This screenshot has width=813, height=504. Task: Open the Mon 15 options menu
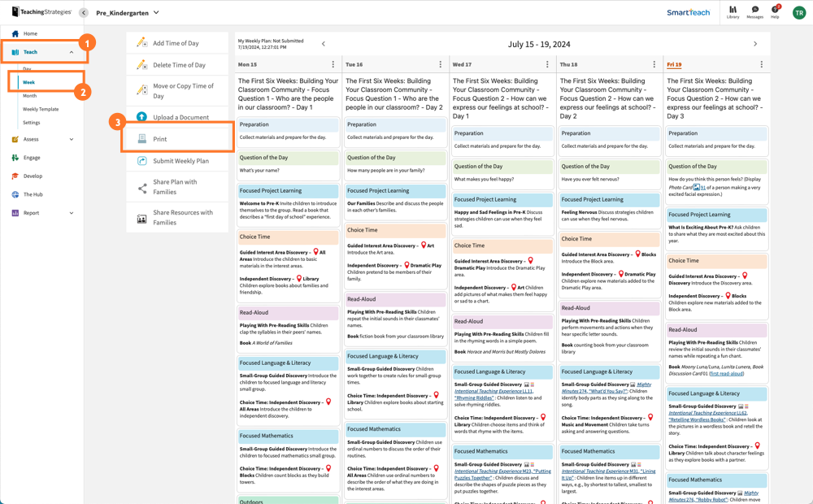[x=333, y=64]
